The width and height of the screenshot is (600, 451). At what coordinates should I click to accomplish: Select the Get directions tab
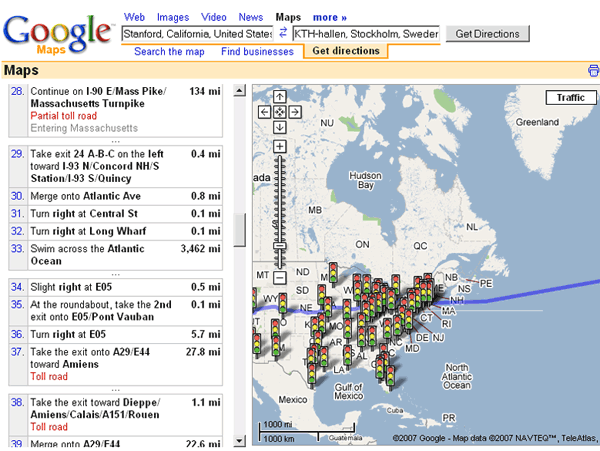coord(346,51)
